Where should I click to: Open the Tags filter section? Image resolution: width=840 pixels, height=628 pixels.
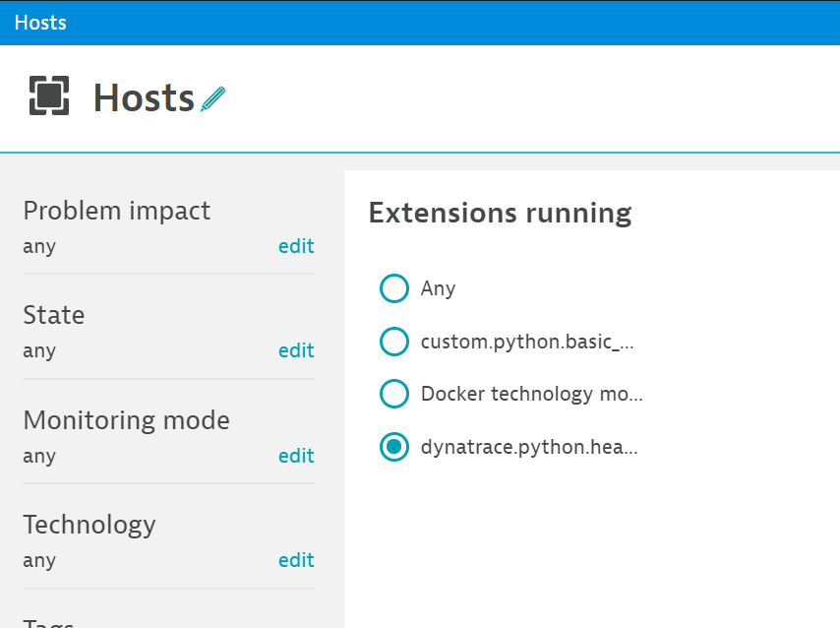point(48,621)
